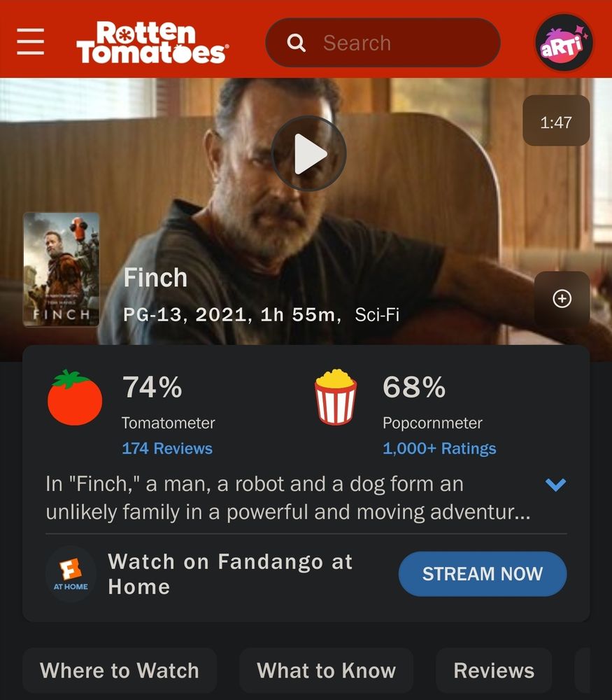Viewport: 612px width, 700px height.
Task: Open the 1,000+ Ratings link
Action: click(439, 448)
